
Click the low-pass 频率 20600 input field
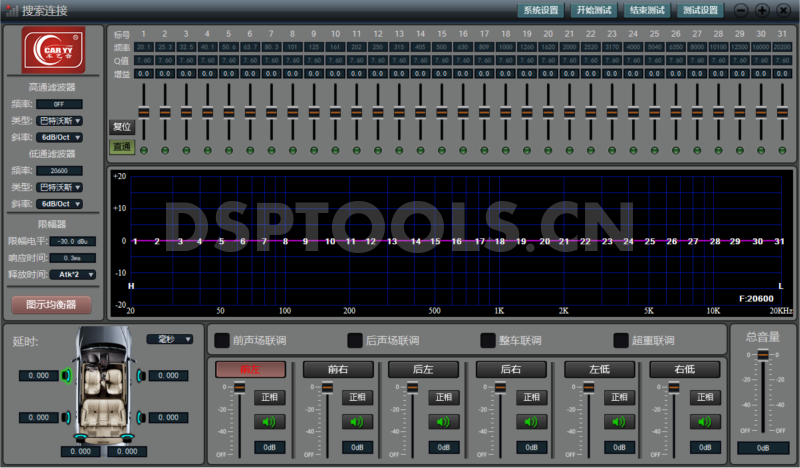point(60,170)
